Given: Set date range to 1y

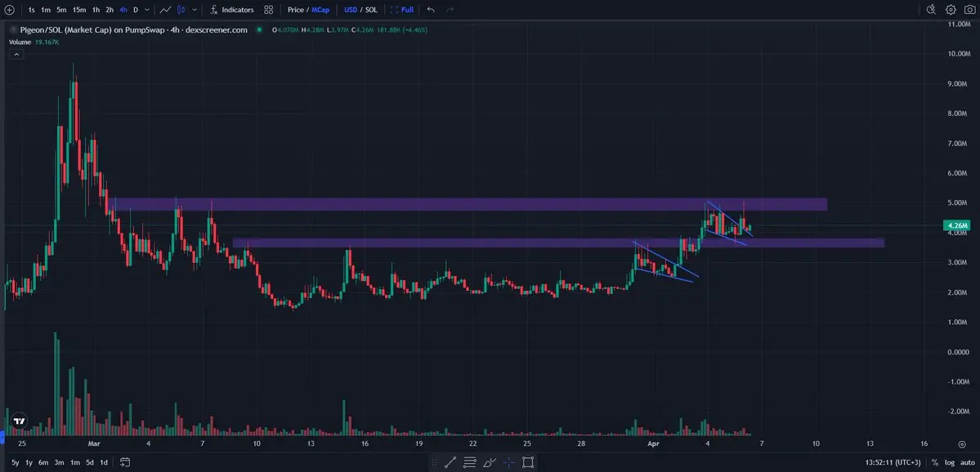Looking at the screenshot, I should 29,463.
